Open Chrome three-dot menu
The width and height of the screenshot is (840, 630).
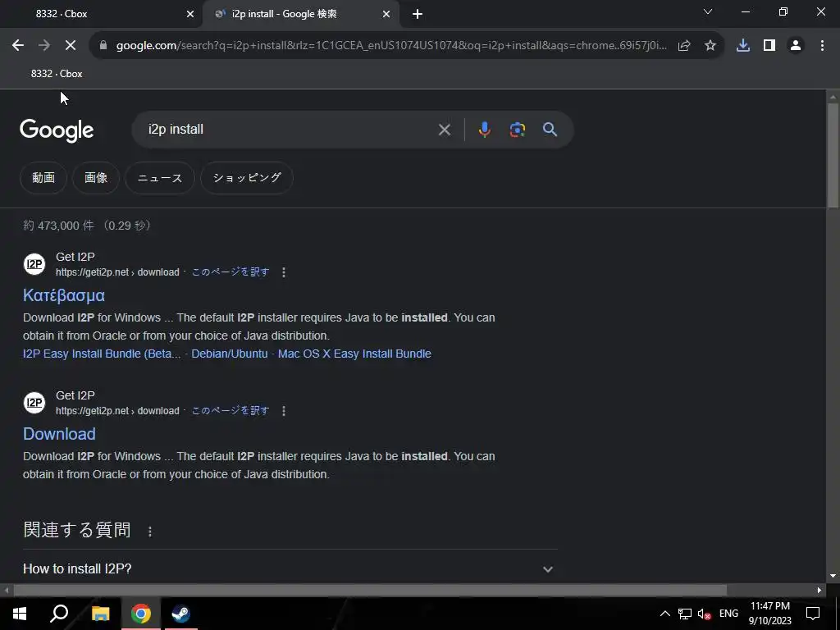[x=822, y=46]
